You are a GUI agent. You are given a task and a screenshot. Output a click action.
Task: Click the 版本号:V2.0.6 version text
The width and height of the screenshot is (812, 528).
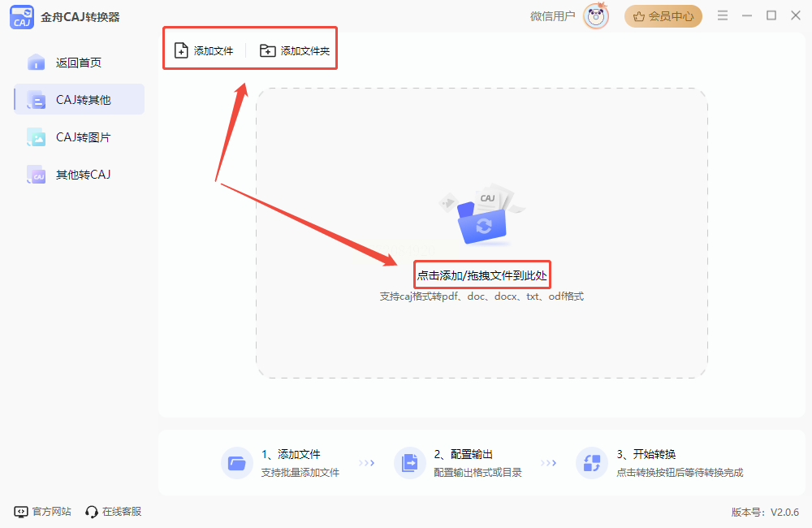coord(765,513)
